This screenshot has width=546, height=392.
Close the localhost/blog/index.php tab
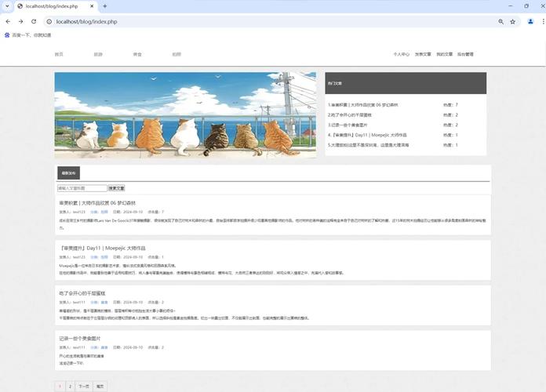(x=93, y=6)
